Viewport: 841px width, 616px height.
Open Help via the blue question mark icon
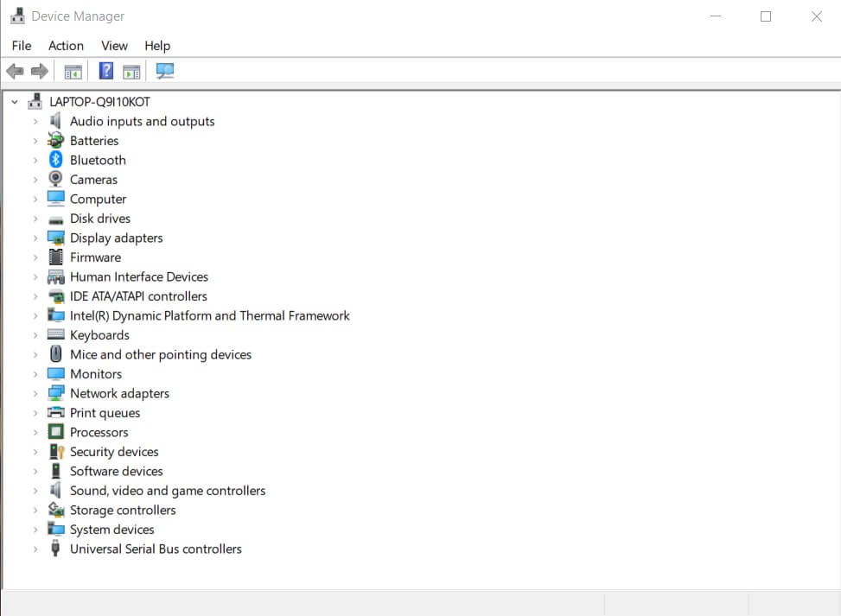click(x=106, y=71)
